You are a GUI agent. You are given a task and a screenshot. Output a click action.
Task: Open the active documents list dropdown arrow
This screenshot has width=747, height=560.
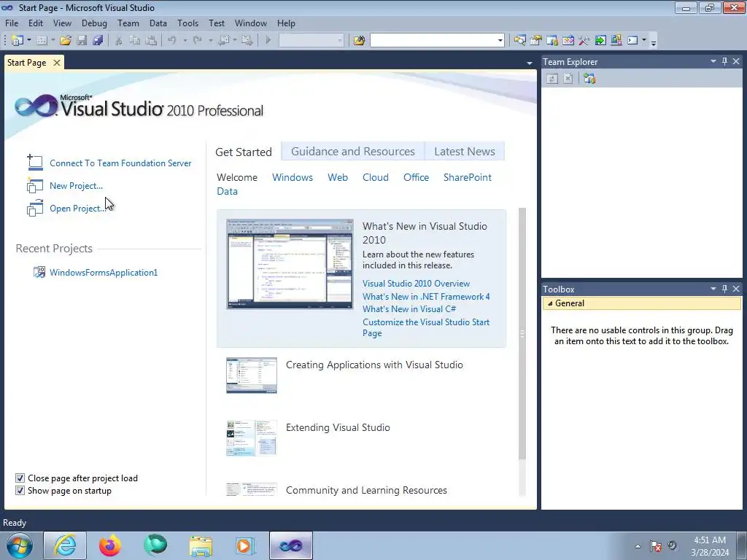[x=530, y=63]
